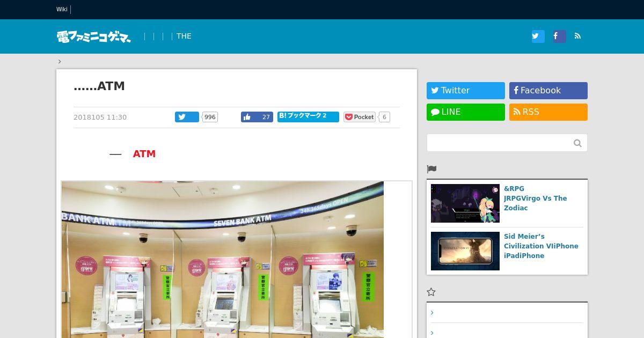This screenshot has height=338, width=644.
Task: Click the 996 tweet count bubble
Action: (210, 117)
